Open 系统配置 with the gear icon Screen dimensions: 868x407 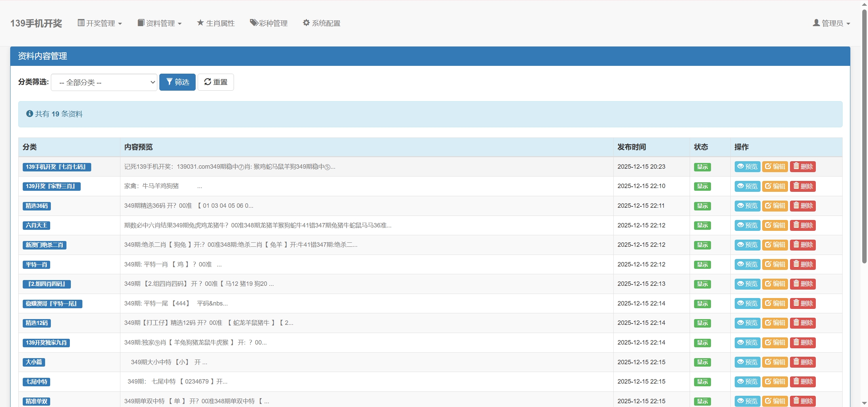(x=321, y=23)
